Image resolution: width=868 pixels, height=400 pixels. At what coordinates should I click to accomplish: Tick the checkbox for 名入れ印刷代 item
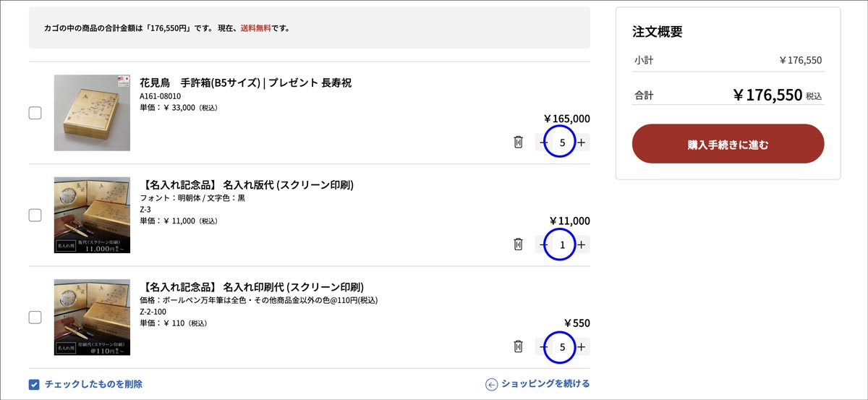tap(35, 317)
